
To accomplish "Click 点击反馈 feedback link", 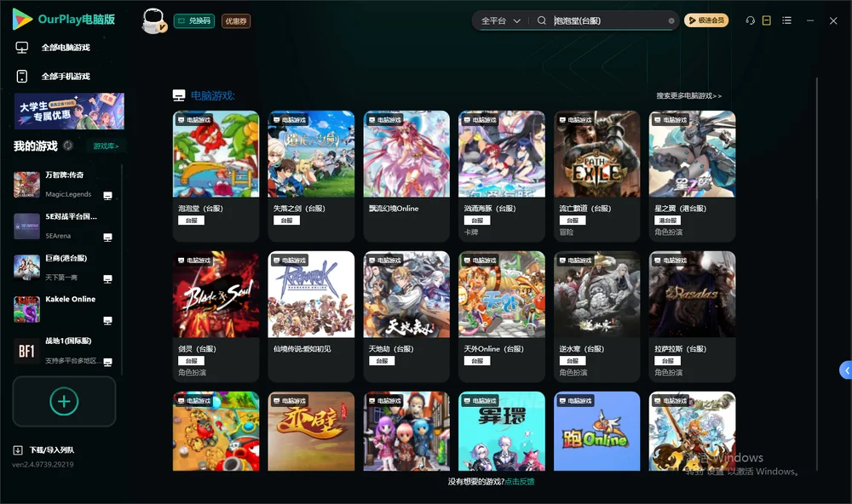I will [520, 482].
